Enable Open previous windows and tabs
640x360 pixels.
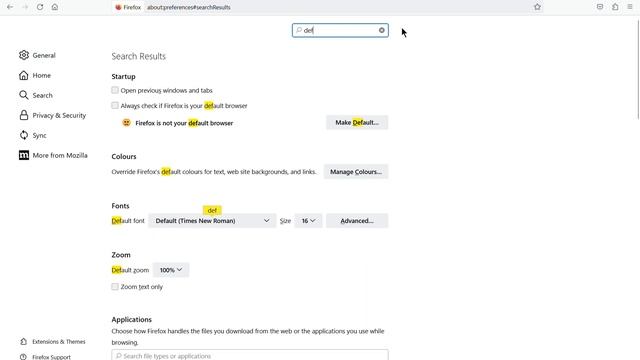point(115,90)
